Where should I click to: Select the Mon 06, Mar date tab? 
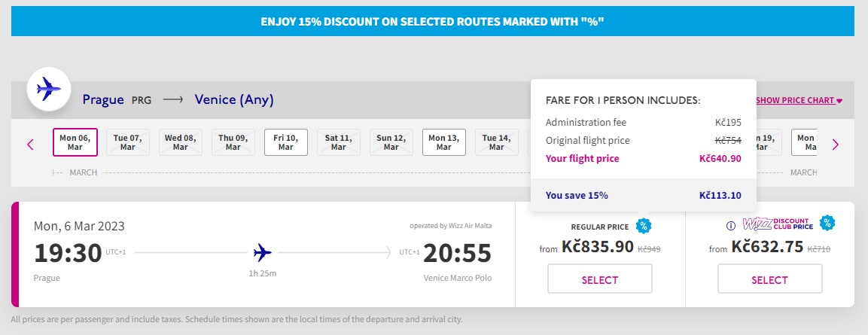[75, 142]
